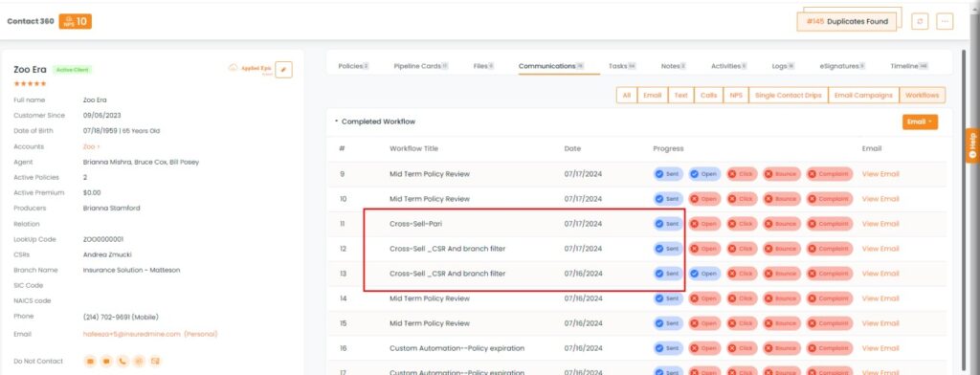
Task: Click Custom Automation--Policy expiration in row 16
Action: 457,348
